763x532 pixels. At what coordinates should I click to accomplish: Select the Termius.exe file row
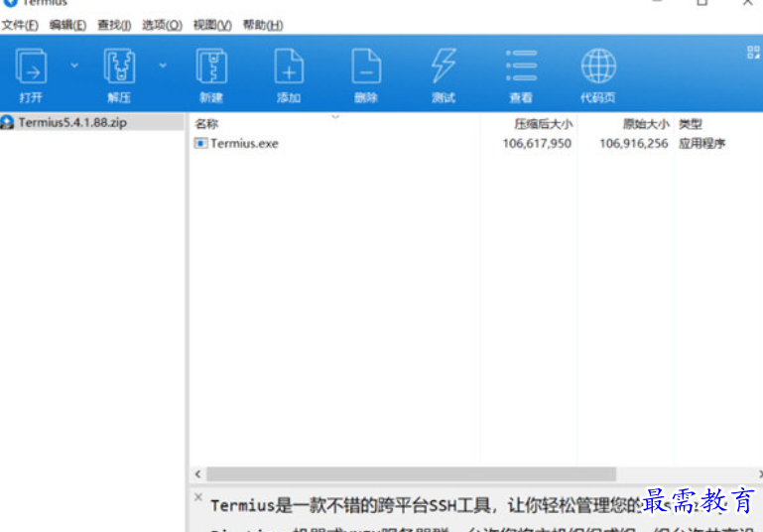coord(244,143)
